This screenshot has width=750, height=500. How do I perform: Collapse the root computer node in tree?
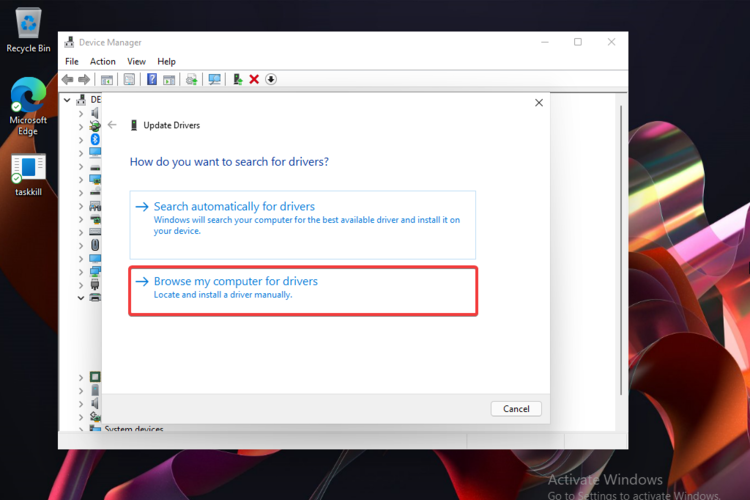coord(68,100)
